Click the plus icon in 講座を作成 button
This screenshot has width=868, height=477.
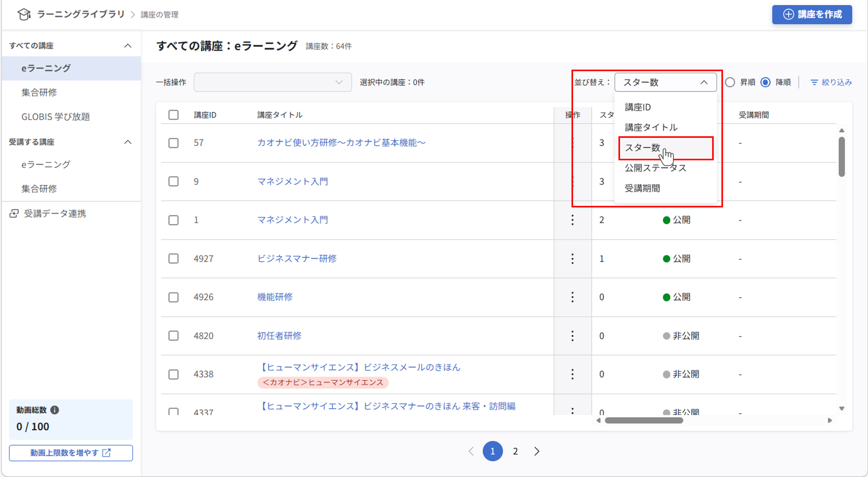click(x=788, y=14)
